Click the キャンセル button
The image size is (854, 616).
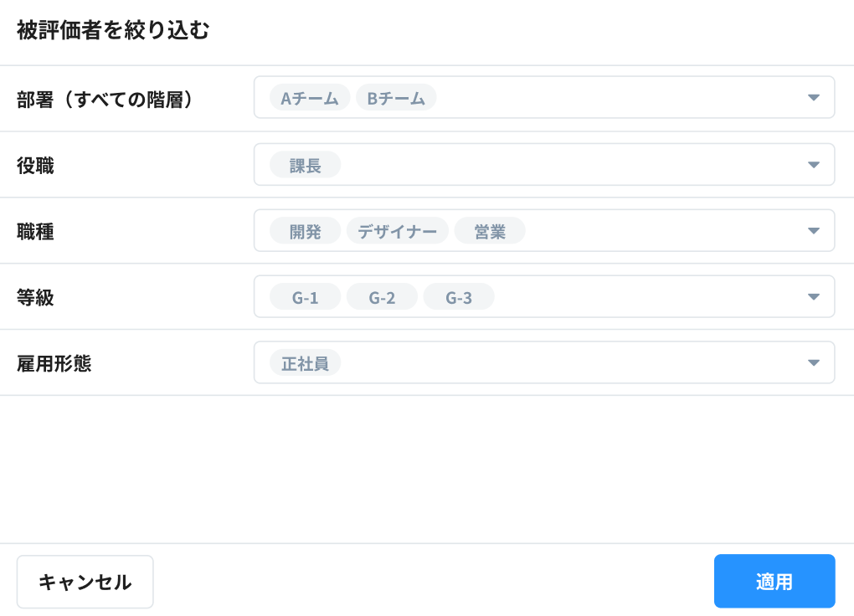point(85,582)
